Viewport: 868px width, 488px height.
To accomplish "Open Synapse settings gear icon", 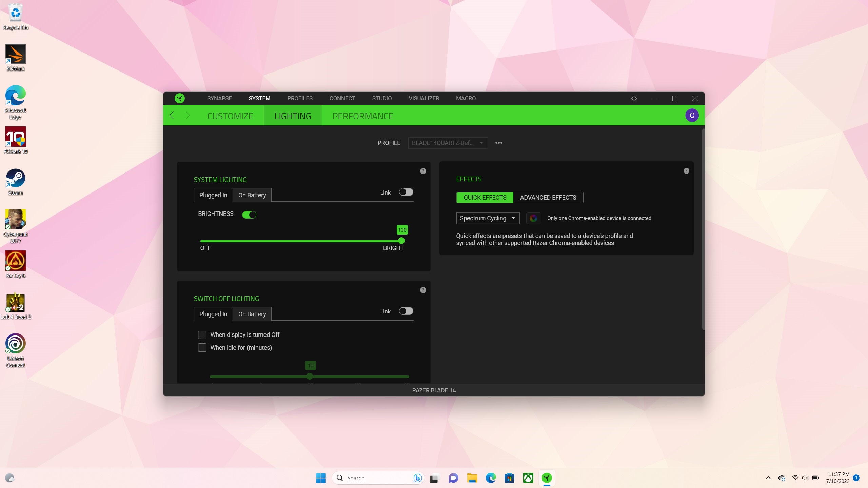I will click(x=634, y=98).
